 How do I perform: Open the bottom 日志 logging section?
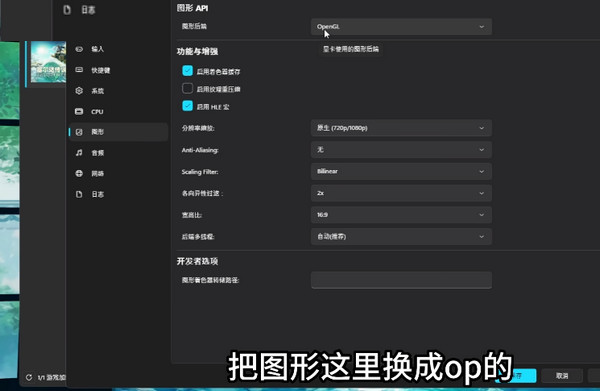pos(118,194)
